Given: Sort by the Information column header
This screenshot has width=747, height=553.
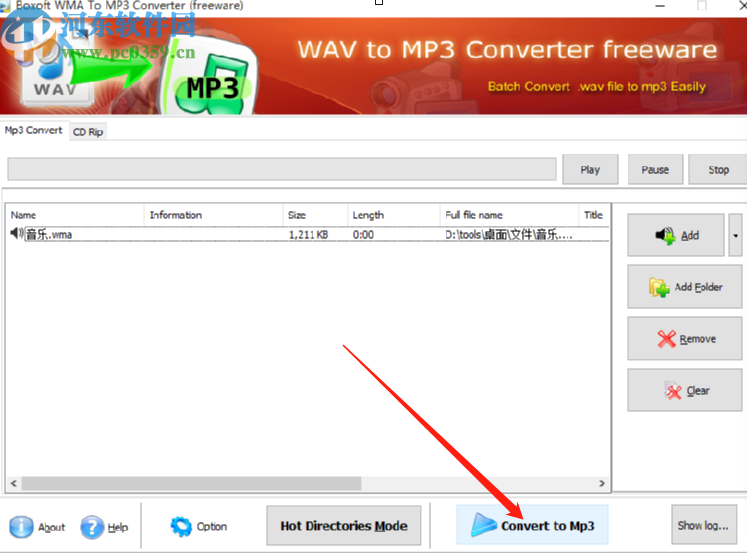Looking at the screenshot, I should click(x=213, y=215).
